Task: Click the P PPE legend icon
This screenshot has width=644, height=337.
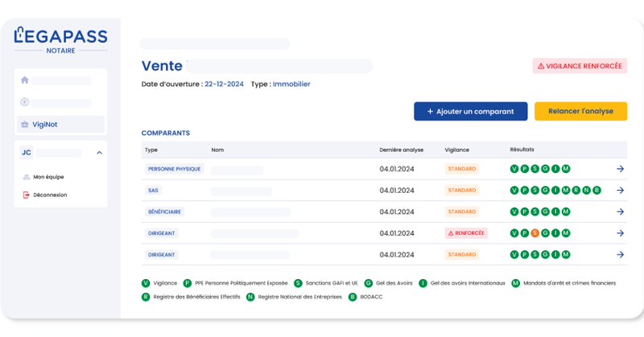Action: coord(188,283)
